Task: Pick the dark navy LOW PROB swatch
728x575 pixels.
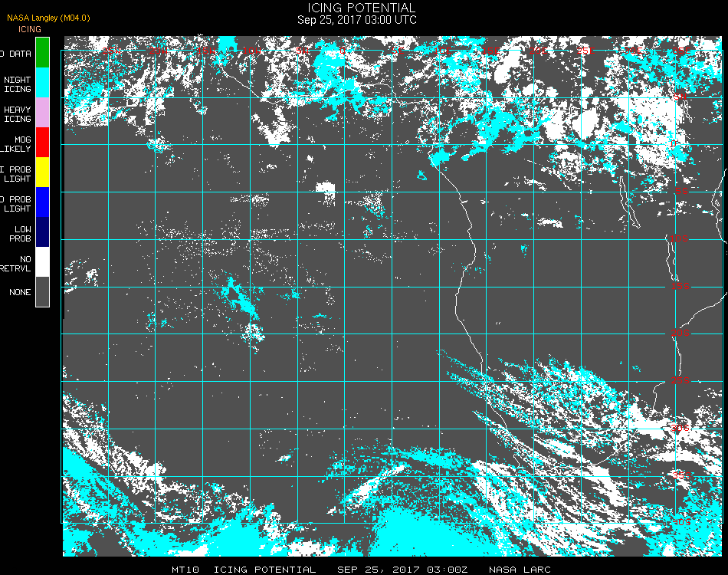Action: [42, 232]
